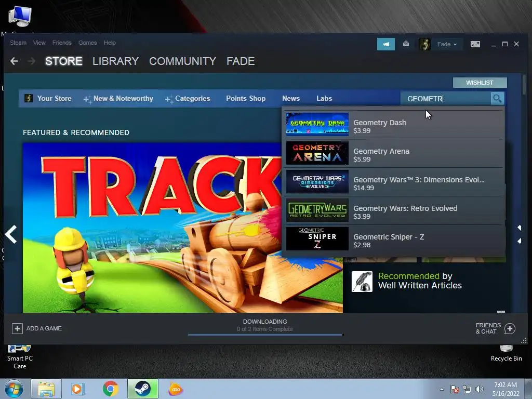
Task: Click the WISHLIST button
Action: click(x=480, y=83)
